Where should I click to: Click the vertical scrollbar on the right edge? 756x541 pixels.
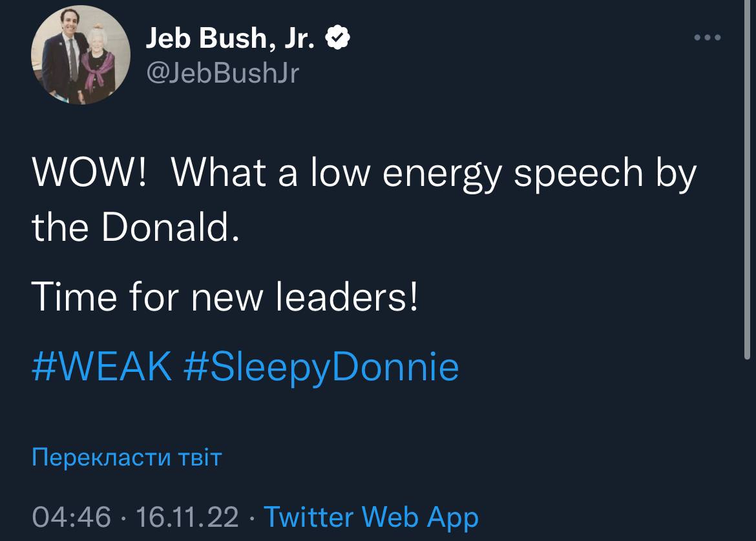[x=748, y=194]
